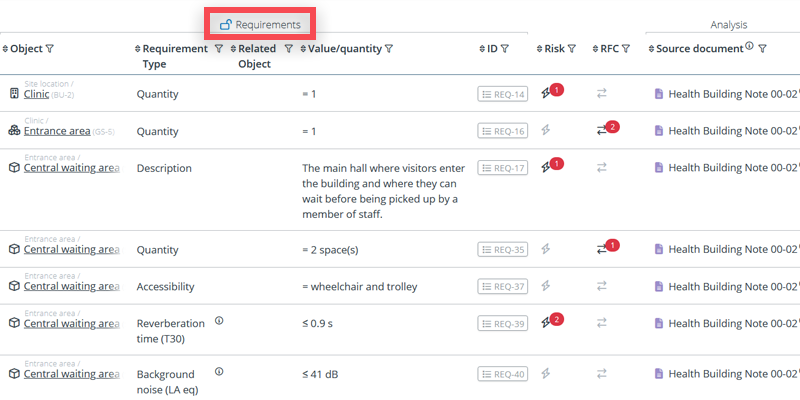This screenshot has height=400, width=800.
Task: Click the info icon next to Reverberation time
Action: 219,321
